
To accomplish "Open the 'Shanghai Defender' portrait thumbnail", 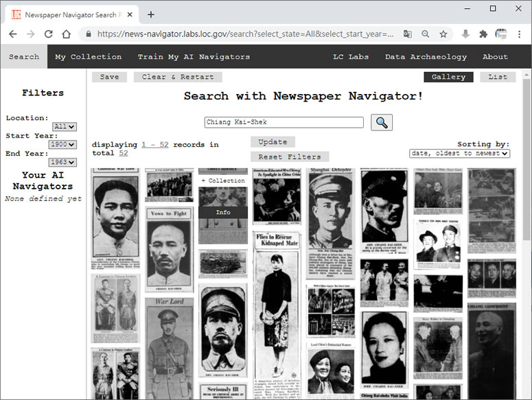I will [330, 224].
